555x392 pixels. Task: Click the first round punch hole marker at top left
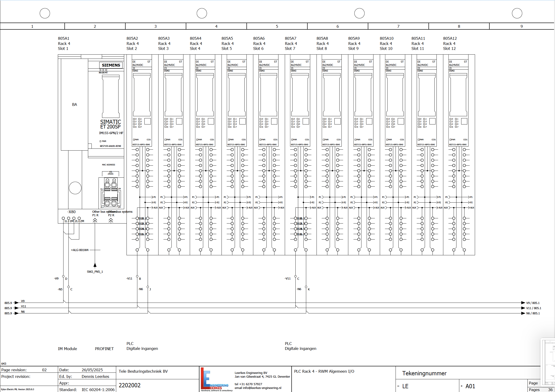point(45,13)
